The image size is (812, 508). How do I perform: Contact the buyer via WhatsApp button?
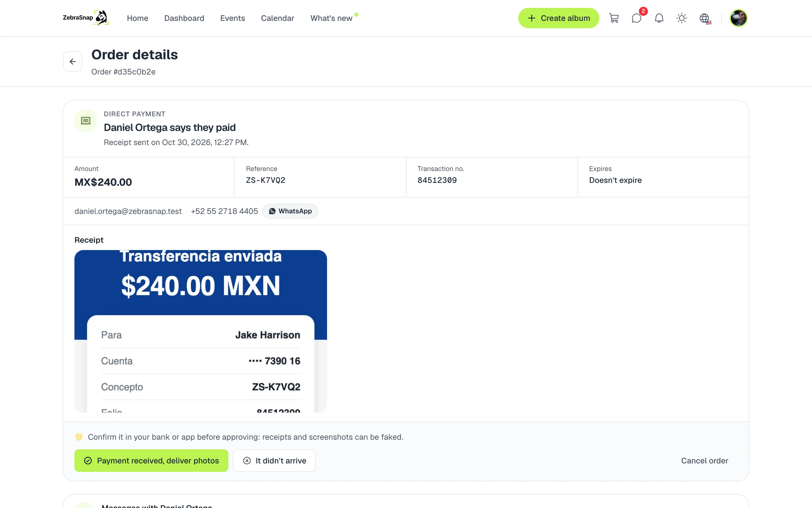tap(290, 211)
